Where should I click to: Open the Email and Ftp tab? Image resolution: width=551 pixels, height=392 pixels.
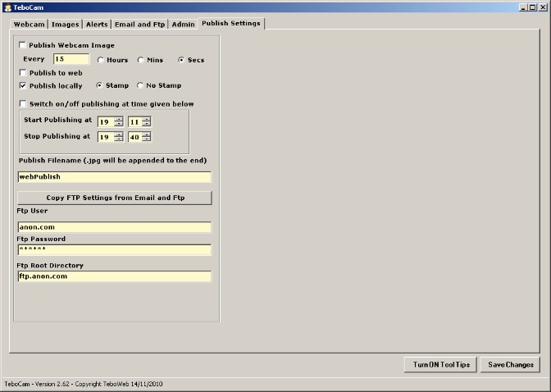tap(139, 25)
